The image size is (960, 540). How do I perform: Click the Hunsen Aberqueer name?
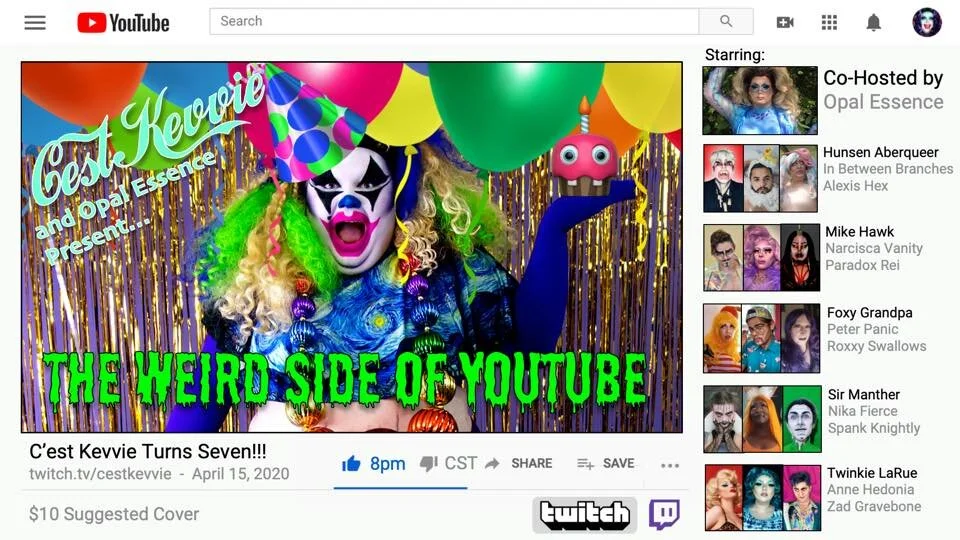coord(880,152)
